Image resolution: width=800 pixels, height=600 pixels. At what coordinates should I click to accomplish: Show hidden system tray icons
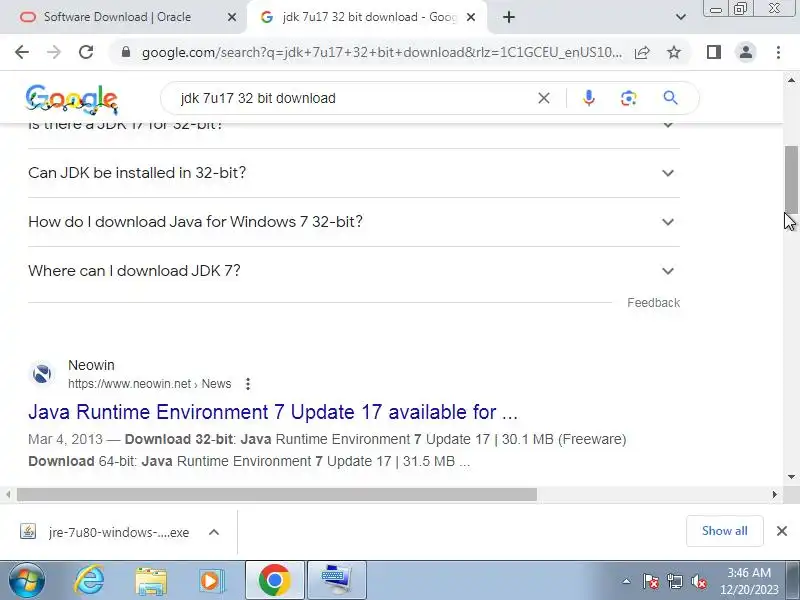pos(627,581)
